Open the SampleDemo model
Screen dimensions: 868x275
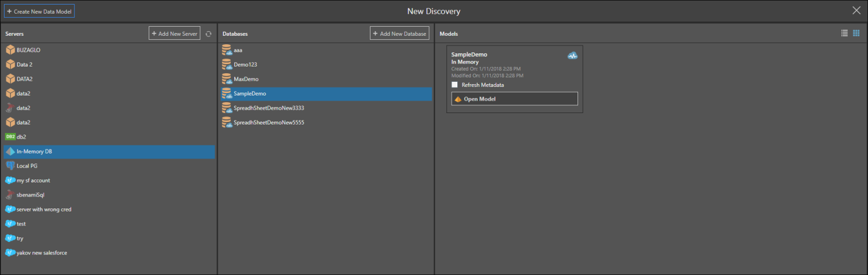point(515,99)
